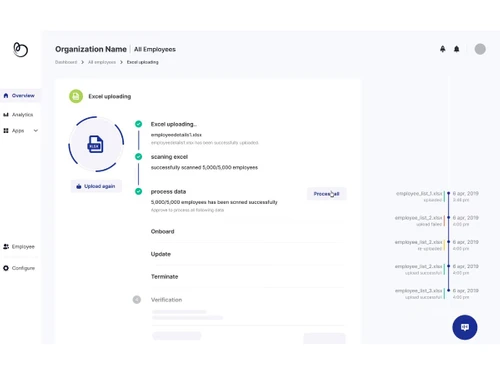Expand the Terminate row
500x375 pixels.
coord(247,277)
